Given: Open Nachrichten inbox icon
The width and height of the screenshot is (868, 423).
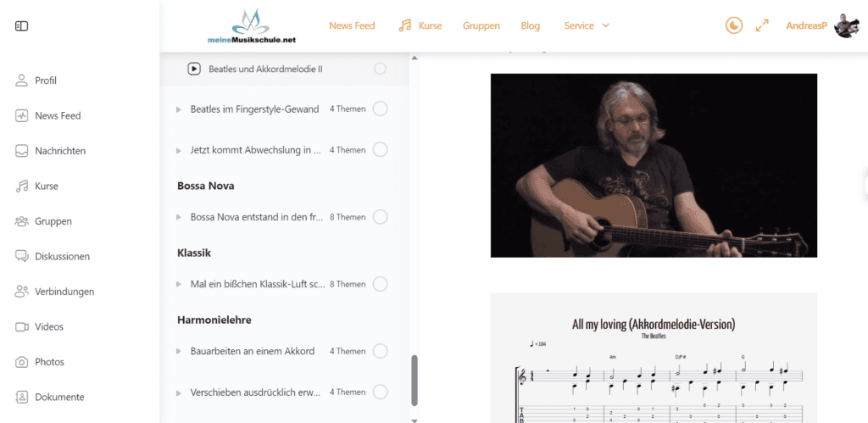Looking at the screenshot, I should point(21,151).
